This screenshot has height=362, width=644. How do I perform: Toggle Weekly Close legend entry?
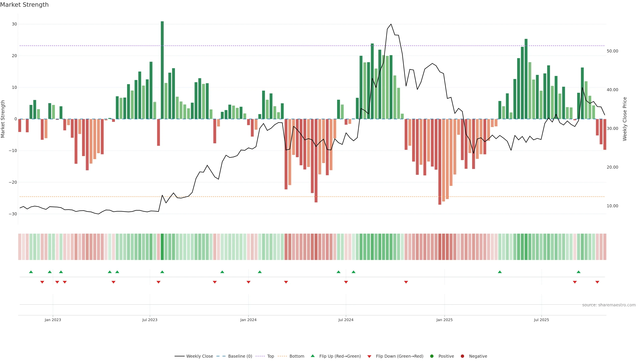[x=194, y=356]
